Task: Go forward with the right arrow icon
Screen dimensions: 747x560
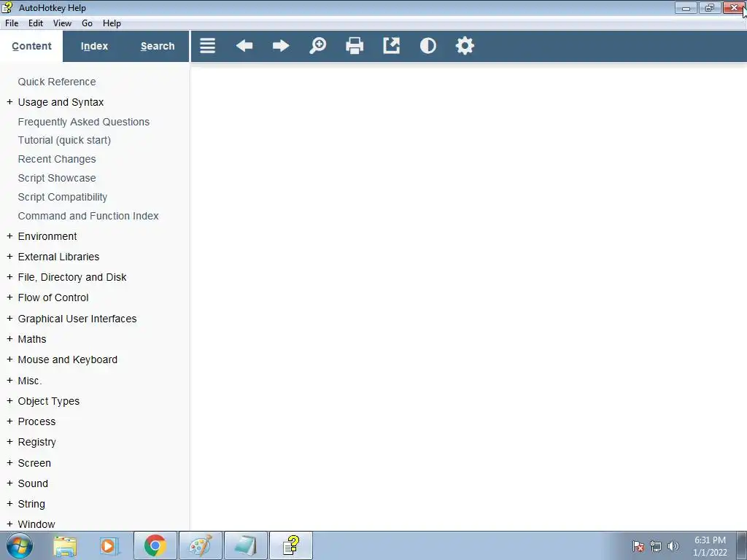Action: point(281,46)
